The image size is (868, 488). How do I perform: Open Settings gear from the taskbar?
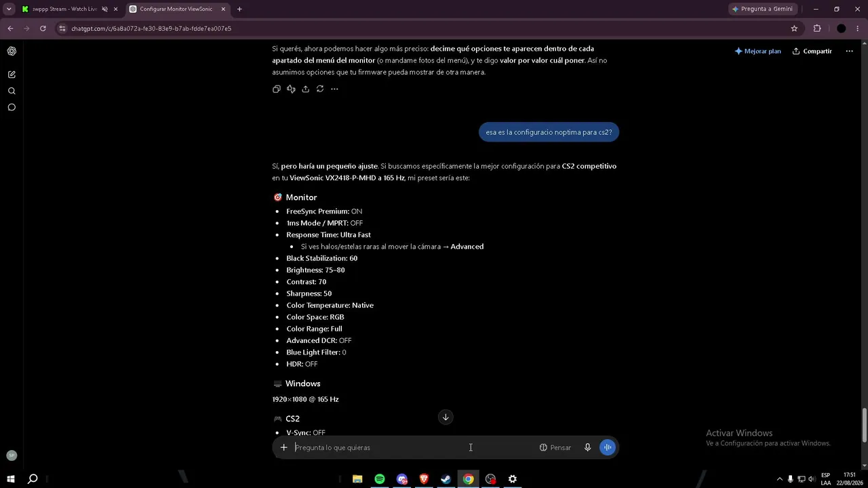click(x=513, y=479)
